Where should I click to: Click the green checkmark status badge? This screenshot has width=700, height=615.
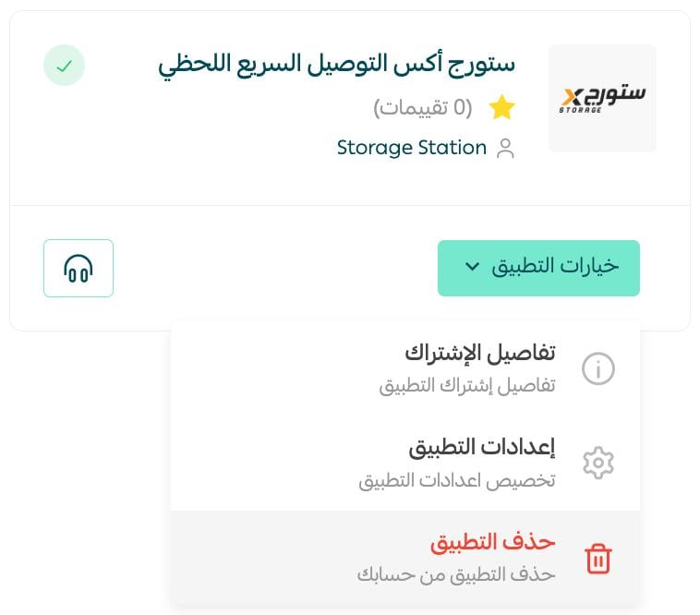tap(65, 66)
